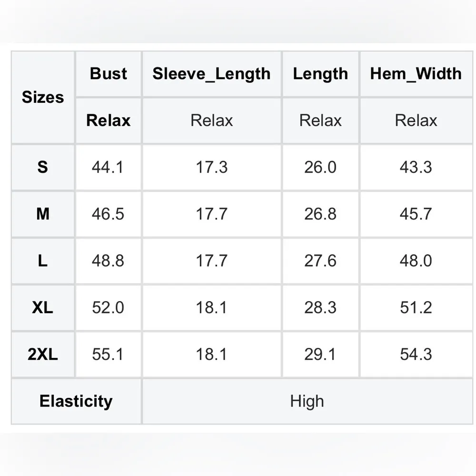Click the Sizes header cell

(43, 97)
